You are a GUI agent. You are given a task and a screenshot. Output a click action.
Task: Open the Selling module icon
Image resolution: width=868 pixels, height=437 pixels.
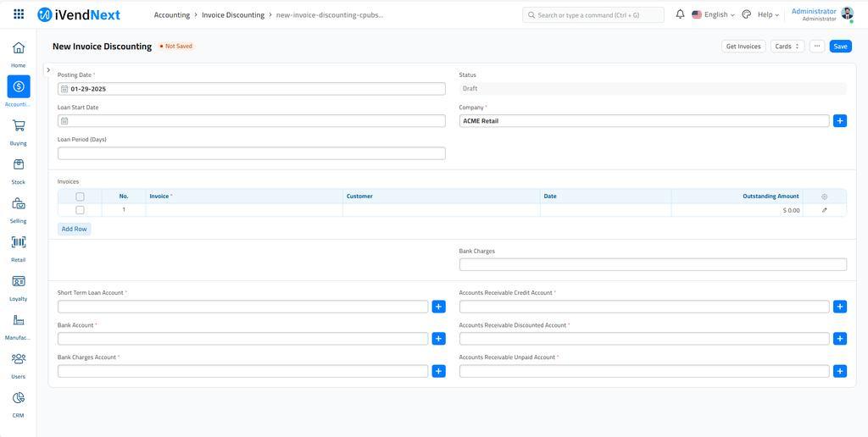pyautogui.click(x=19, y=203)
